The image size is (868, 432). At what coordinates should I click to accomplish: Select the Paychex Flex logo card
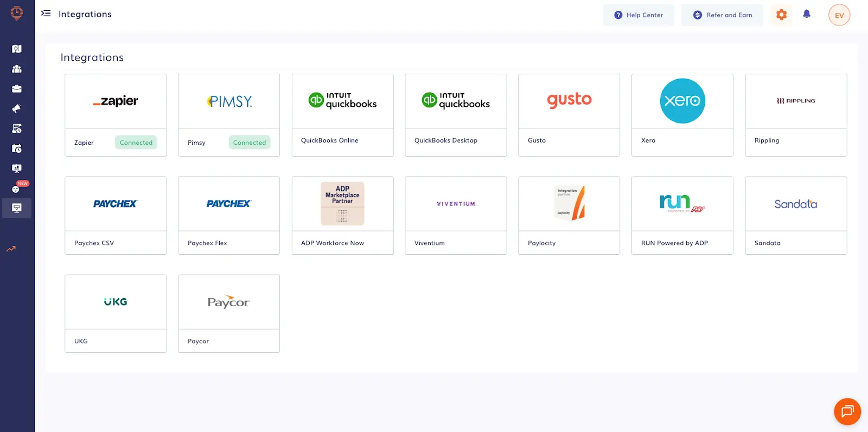[x=229, y=204]
